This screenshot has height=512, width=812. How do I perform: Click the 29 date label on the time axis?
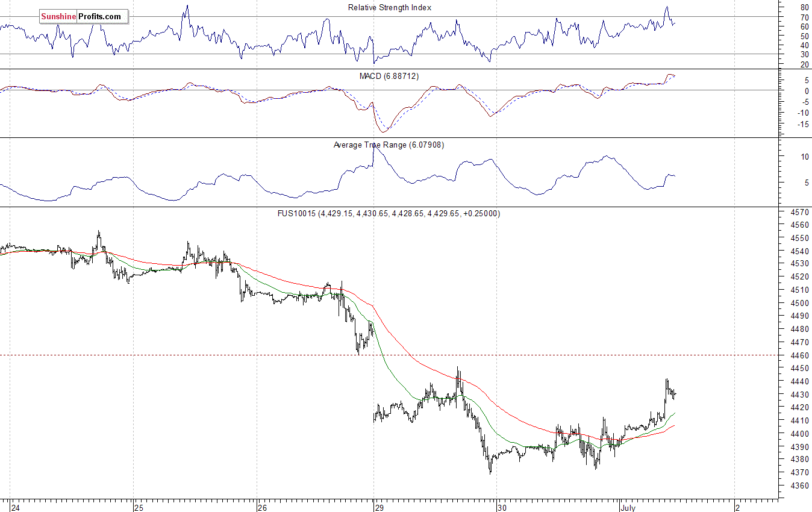click(379, 508)
